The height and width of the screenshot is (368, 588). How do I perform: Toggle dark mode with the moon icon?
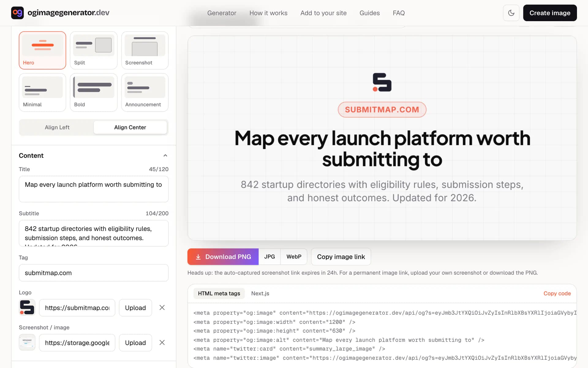pos(511,13)
